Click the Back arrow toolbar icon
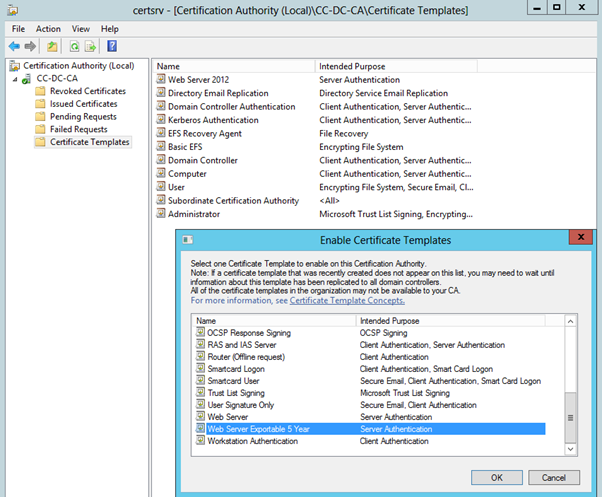This screenshot has width=602, height=497. (14, 46)
